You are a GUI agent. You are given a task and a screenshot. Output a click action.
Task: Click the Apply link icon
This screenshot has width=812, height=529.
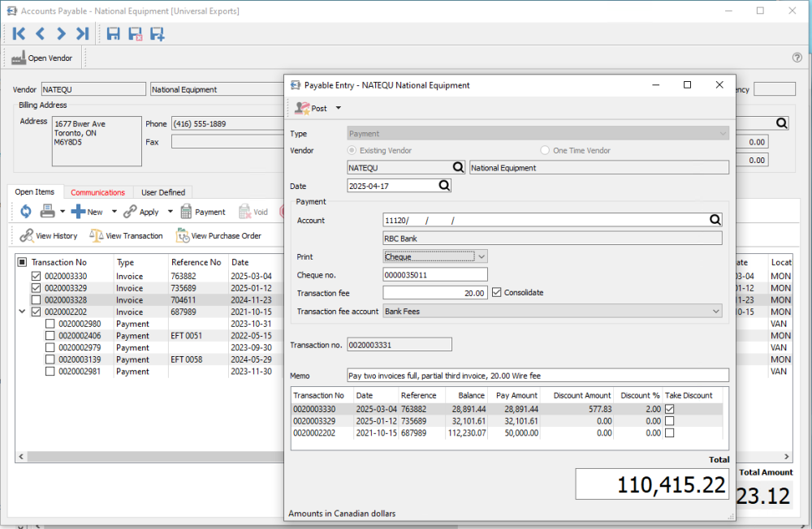point(130,211)
